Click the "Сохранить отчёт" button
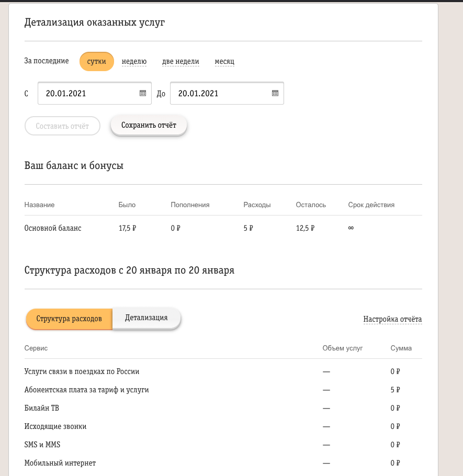This screenshot has width=463, height=476. click(x=149, y=125)
